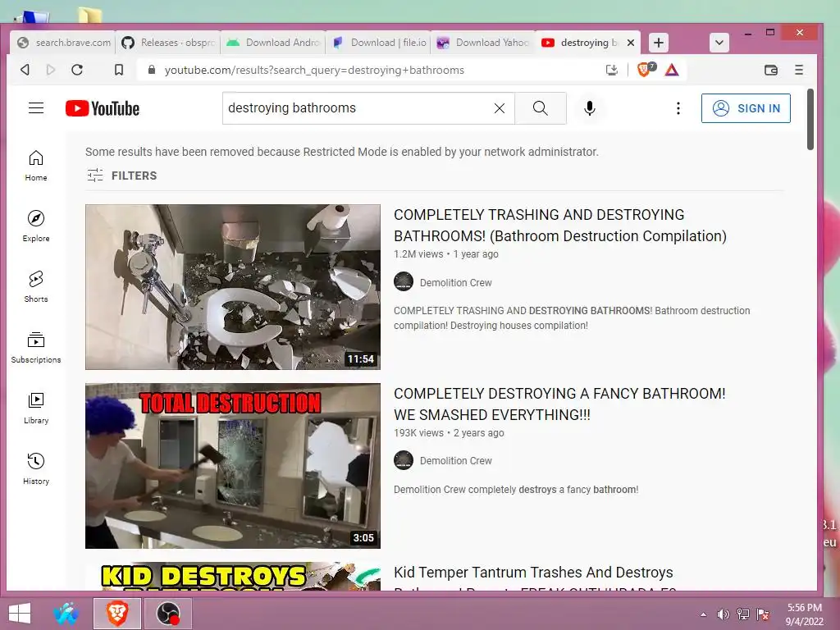Viewport: 840px width, 630px height.
Task: Close the destroying bathrooms tab
Action: point(631,43)
